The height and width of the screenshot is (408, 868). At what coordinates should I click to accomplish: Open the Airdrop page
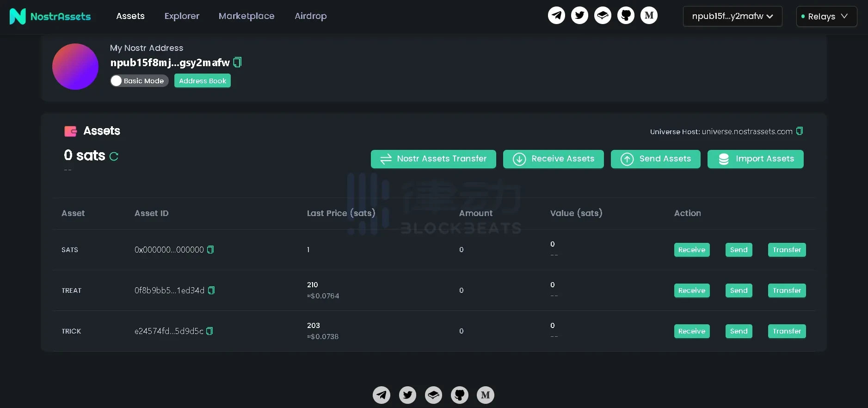click(311, 16)
